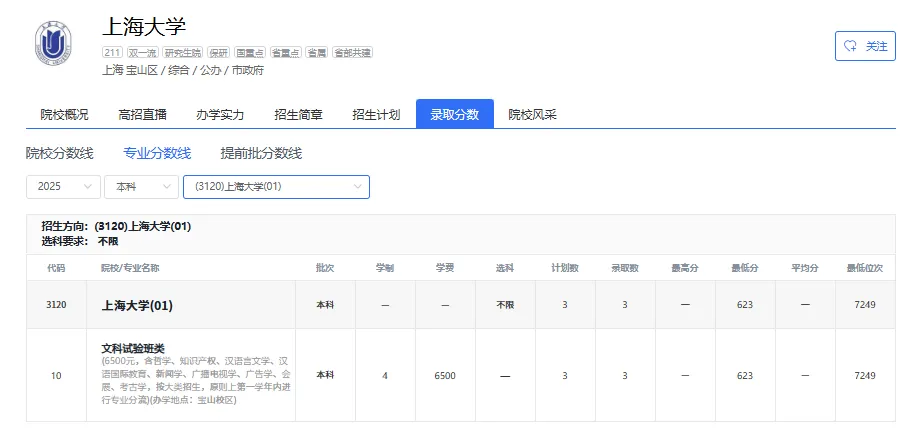The width and height of the screenshot is (924, 435).
Task: Click the tuition value 6500
Action: (x=445, y=375)
